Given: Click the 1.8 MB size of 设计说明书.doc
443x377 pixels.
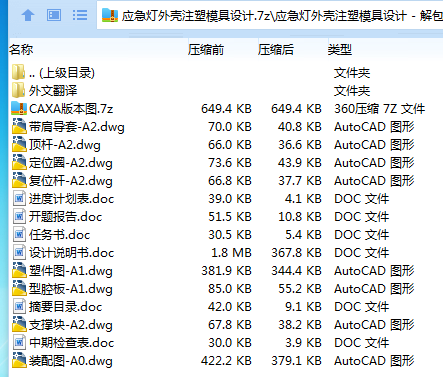Looking at the screenshot, I should pyautogui.click(x=231, y=253).
